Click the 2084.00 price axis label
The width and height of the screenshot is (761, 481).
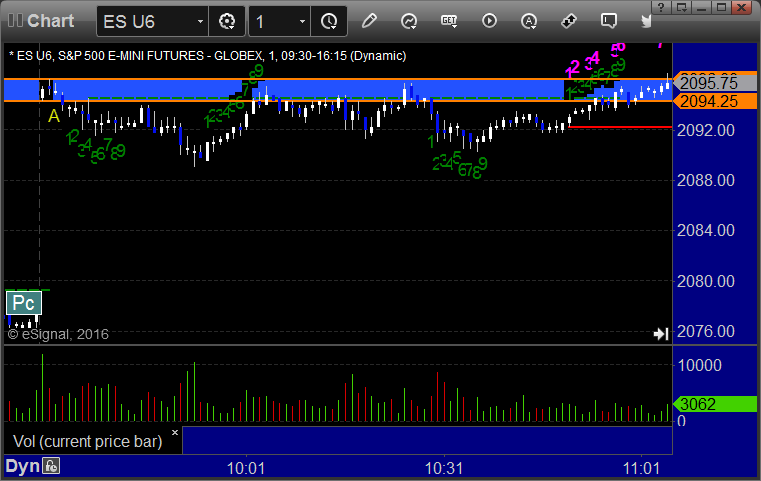pos(706,230)
